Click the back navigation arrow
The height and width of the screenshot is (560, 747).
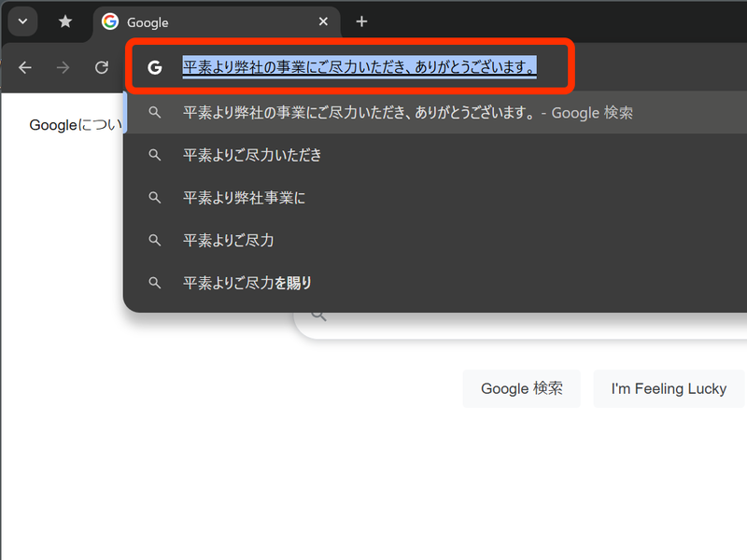[x=24, y=66]
